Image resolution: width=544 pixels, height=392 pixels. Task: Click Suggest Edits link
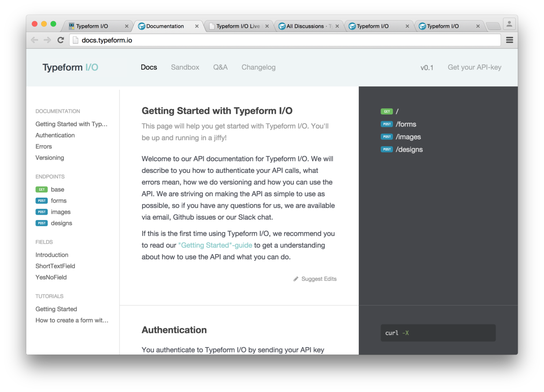[x=319, y=279]
